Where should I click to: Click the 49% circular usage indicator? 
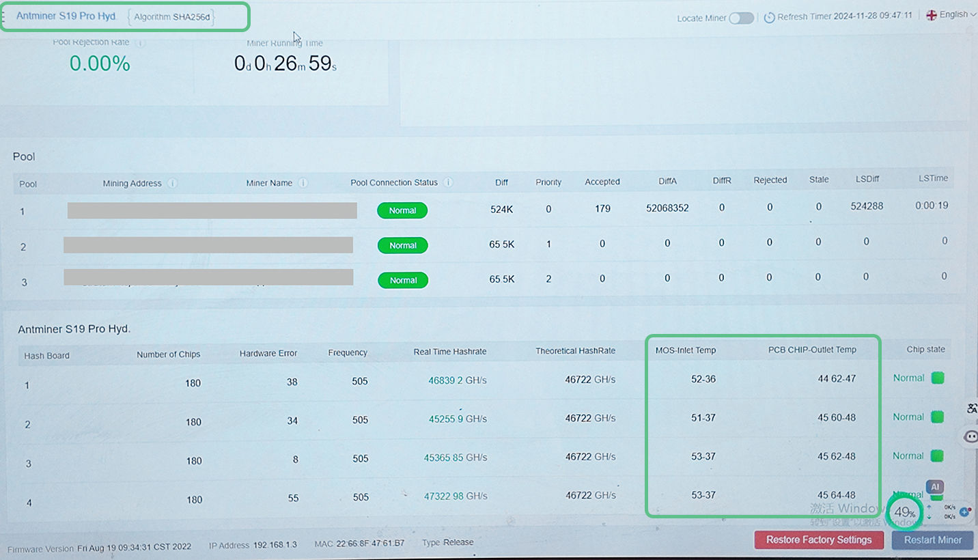(x=904, y=512)
